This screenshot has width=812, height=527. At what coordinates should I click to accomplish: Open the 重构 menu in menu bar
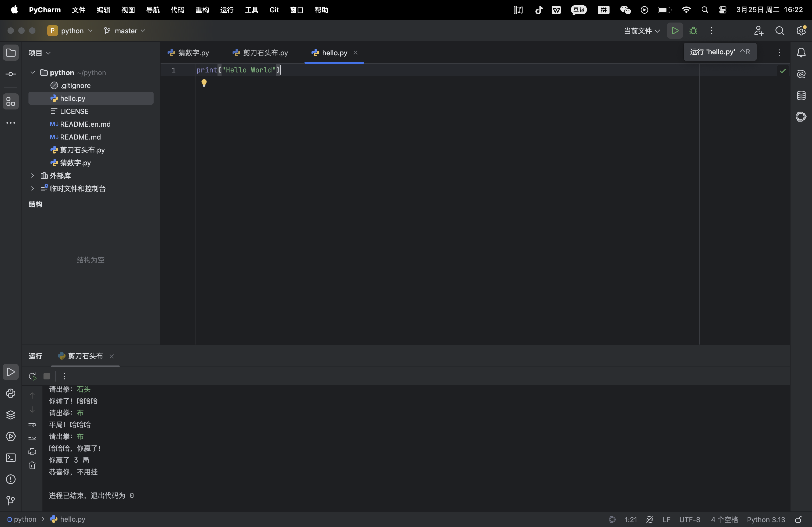pos(202,10)
